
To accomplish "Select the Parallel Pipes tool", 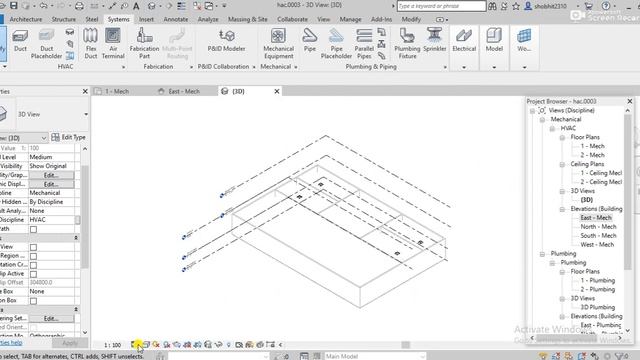I will pos(364,44).
